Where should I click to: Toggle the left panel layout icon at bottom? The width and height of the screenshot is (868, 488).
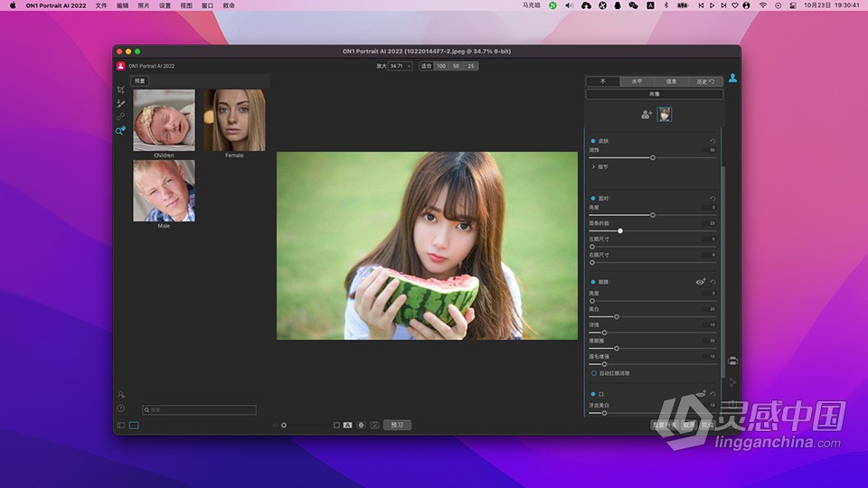120,425
